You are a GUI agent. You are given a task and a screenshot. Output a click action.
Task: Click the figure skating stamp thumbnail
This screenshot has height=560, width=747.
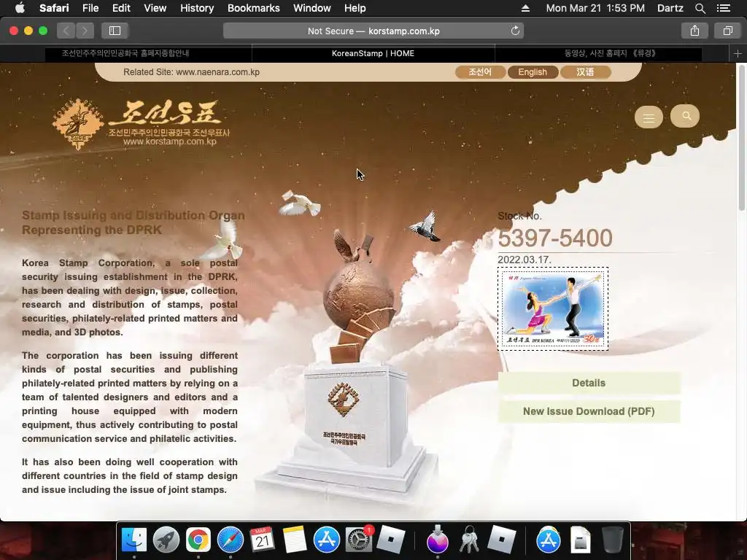[553, 308]
